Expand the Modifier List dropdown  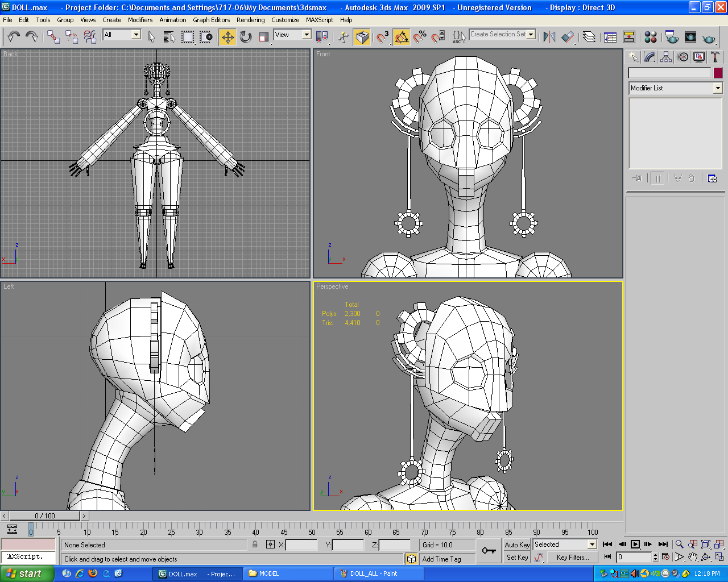click(718, 88)
